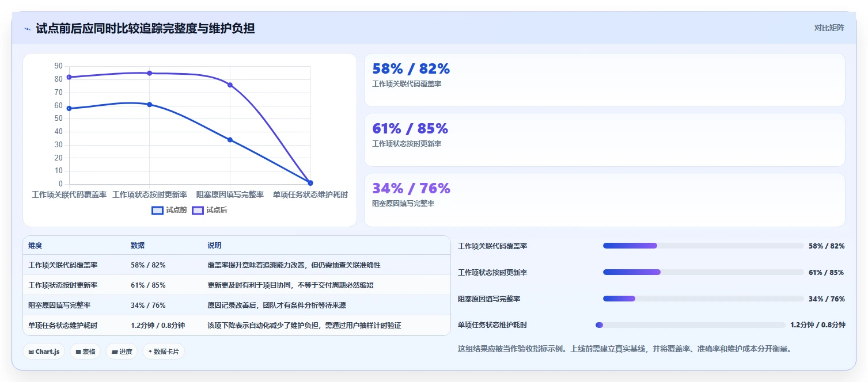Click the note starting 原因记录改善后

276,305
